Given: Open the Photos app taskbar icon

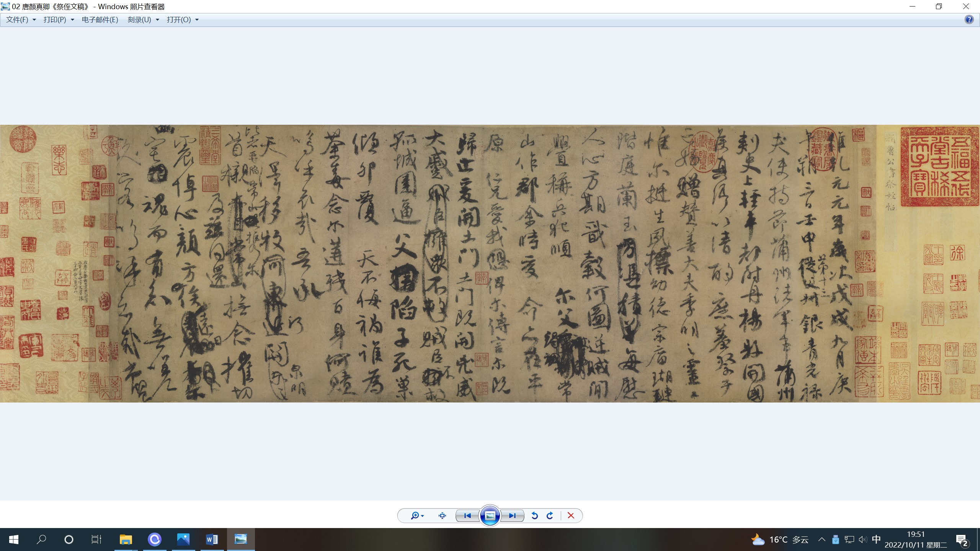Looking at the screenshot, I should pyautogui.click(x=183, y=540).
